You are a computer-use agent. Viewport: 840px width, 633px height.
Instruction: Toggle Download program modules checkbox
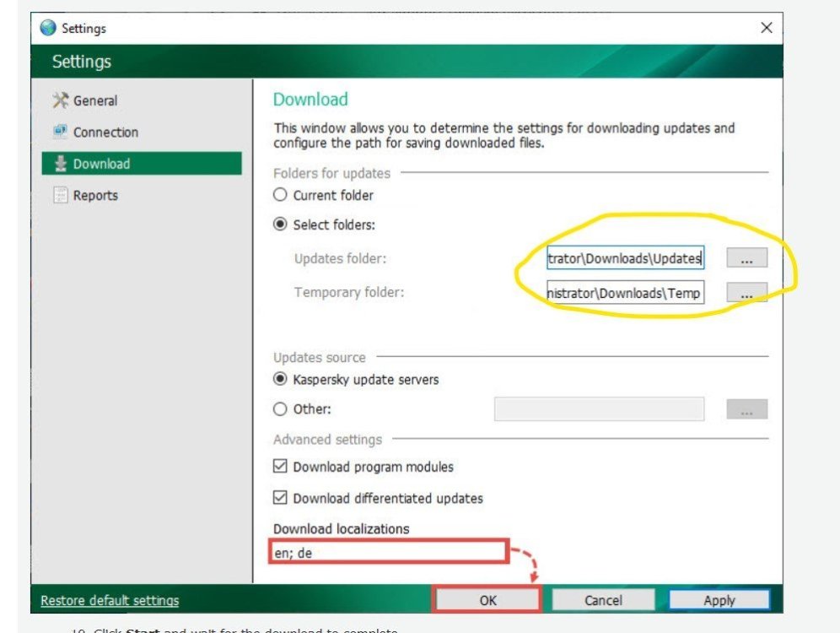280,466
